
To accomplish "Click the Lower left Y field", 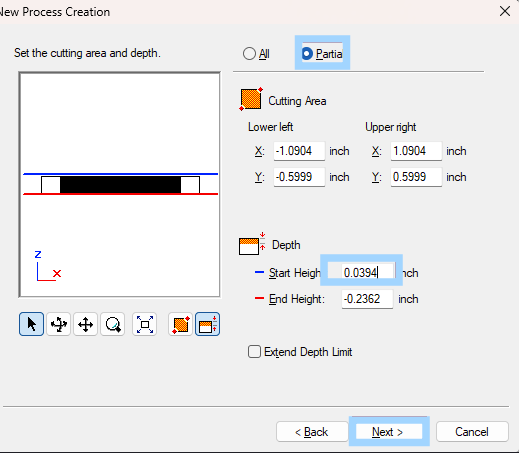I will (x=299, y=177).
